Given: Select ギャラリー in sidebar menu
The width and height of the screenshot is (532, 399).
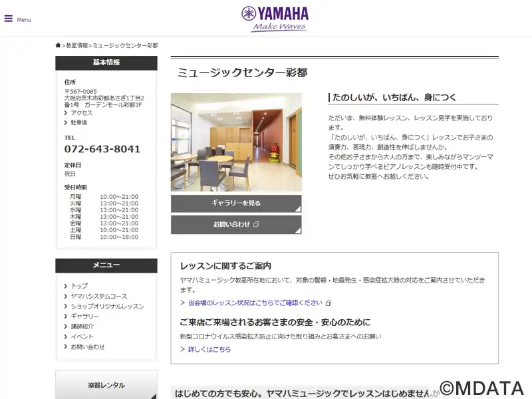Looking at the screenshot, I should [84, 317].
